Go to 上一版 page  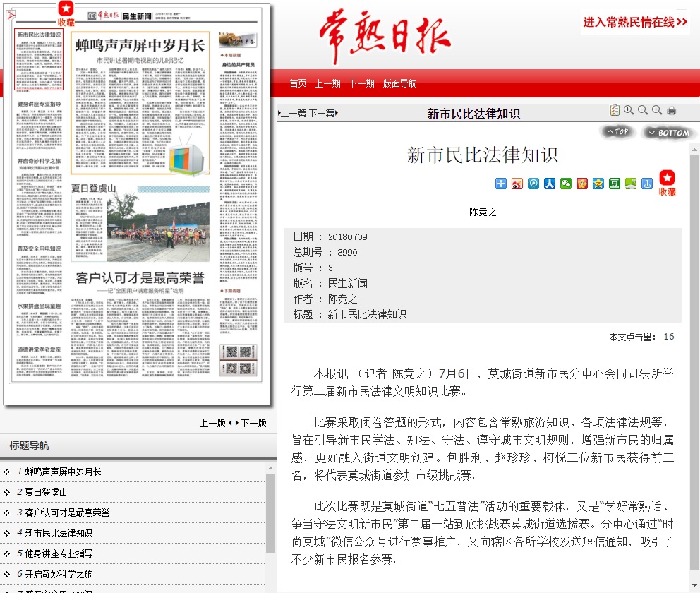coord(212,423)
